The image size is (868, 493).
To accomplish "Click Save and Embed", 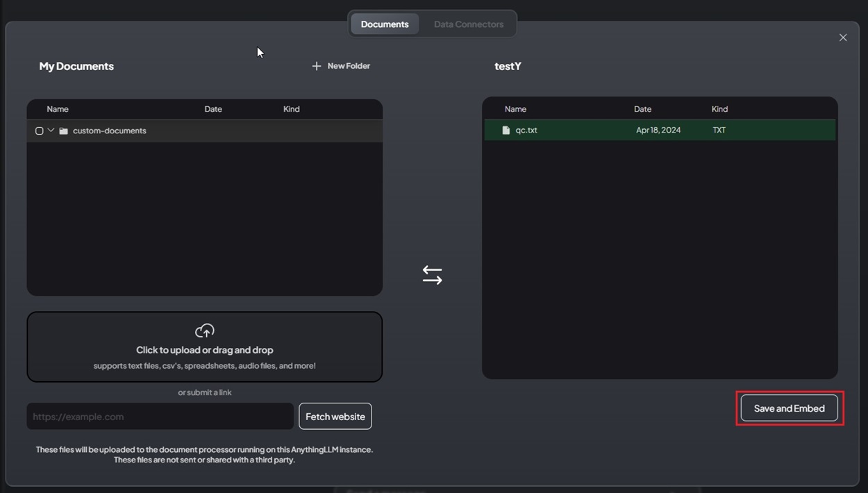I will [x=789, y=408].
